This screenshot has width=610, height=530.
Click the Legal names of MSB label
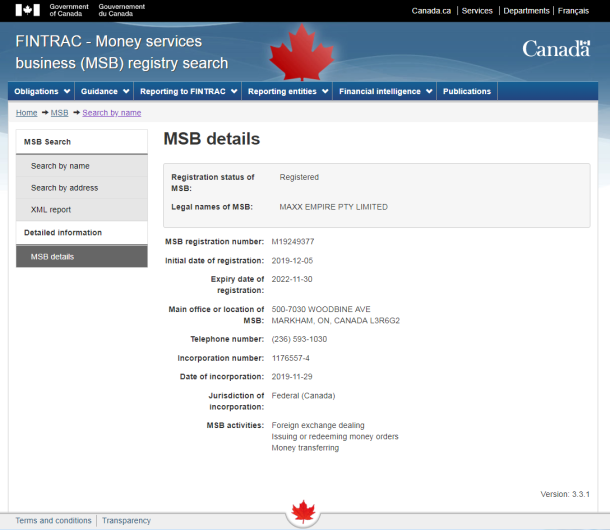(x=212, y=207)
